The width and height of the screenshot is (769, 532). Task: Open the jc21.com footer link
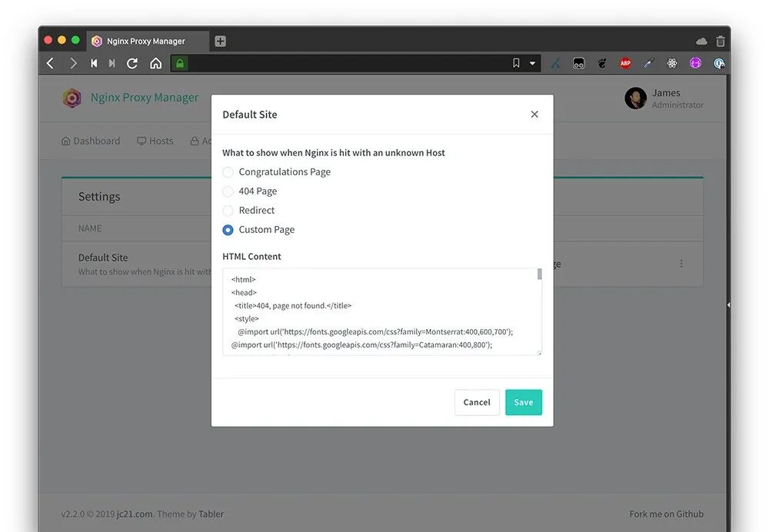[x=135, y=514]
